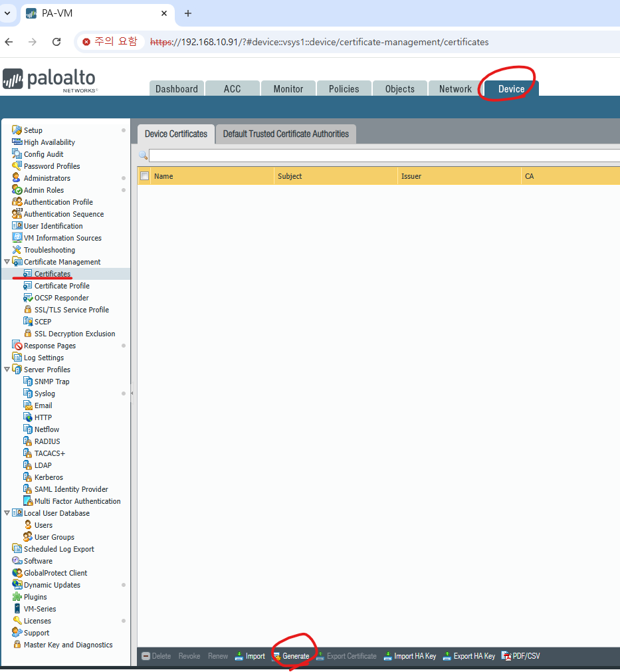Collapse the left sidebar with splitter arrow
620x672 pixels.
click(132, 393)
